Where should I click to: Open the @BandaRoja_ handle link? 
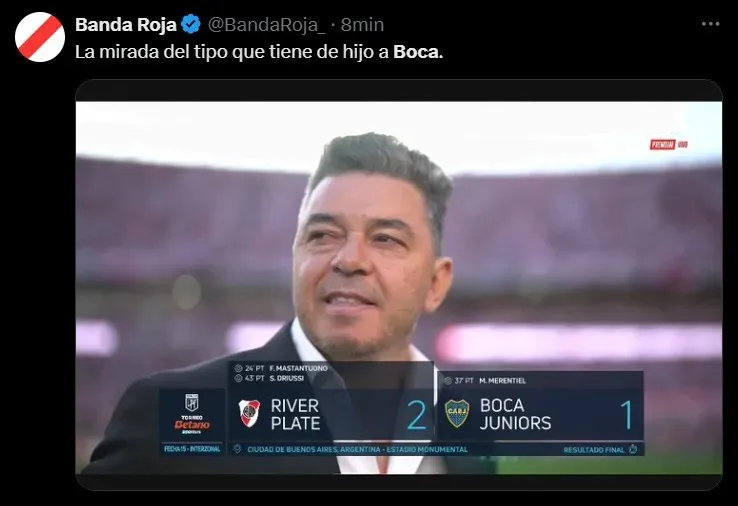[266, 24]
